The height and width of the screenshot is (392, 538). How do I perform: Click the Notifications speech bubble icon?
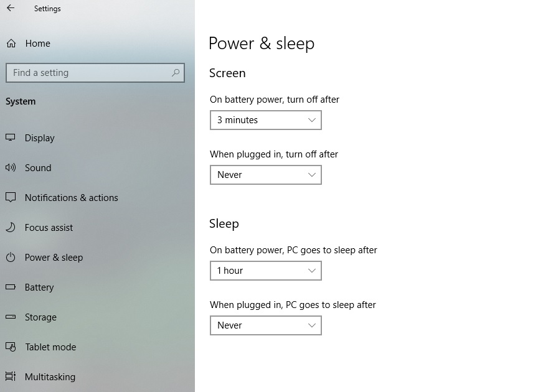pyautogui.click(x=11, y=197)
